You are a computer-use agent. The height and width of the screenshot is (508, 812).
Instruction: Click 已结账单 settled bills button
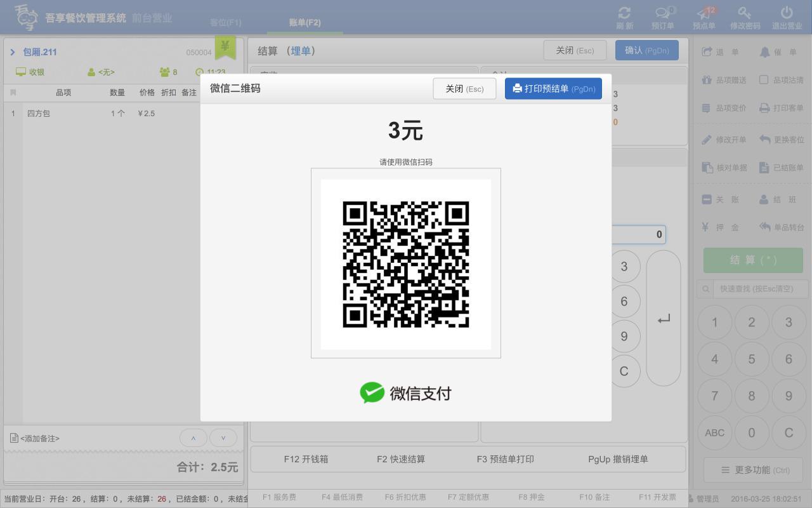click(x=782, y=168)
